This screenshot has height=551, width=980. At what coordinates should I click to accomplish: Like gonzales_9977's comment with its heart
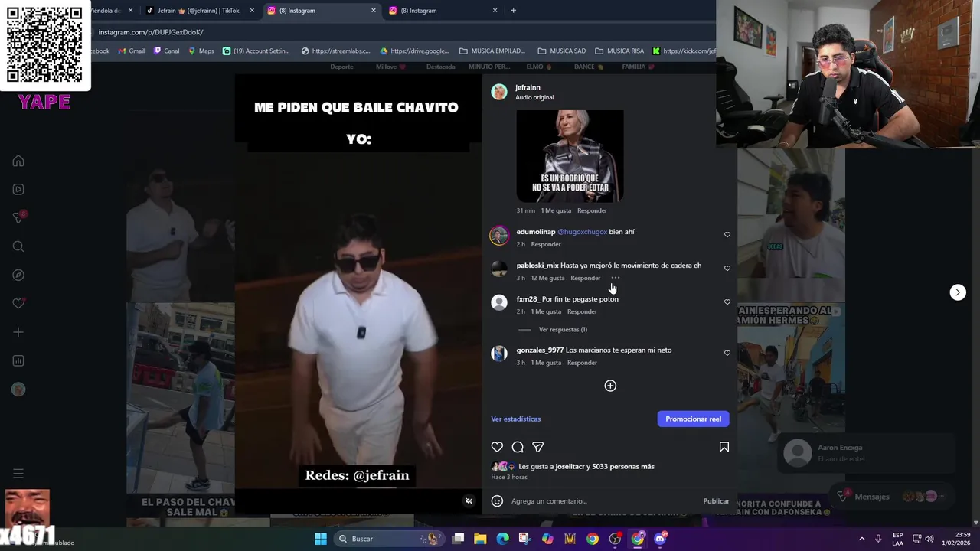click(x=727, y=354)
